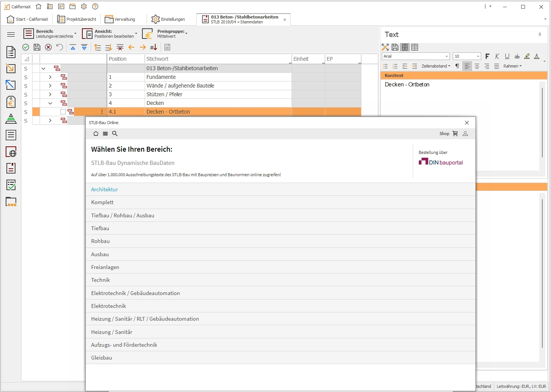Collapse the Decken tree item
The image size is (551, 392).
50,103
